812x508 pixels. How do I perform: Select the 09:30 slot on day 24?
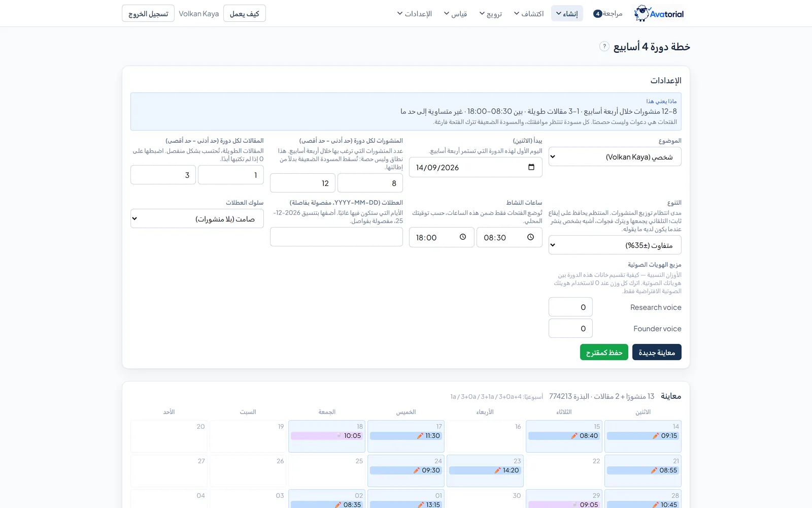coord(406,470)
